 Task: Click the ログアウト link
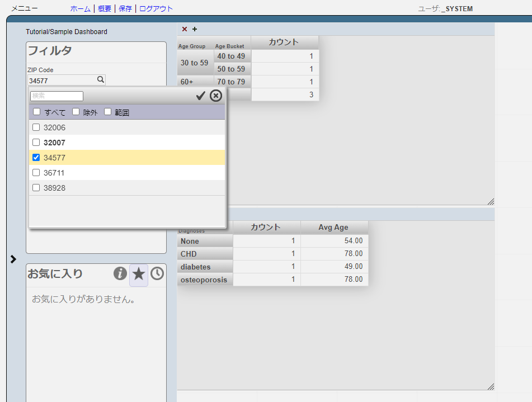tap(156, 8)
